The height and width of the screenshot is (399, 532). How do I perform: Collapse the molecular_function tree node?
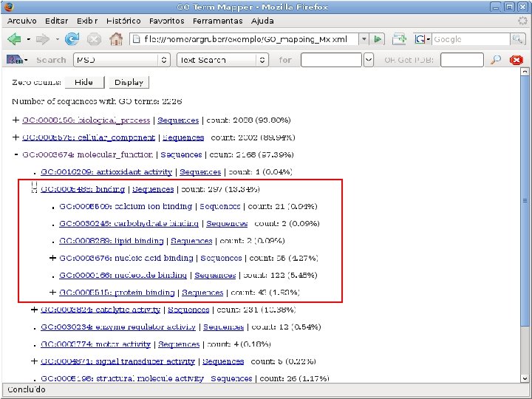(16, 154)
